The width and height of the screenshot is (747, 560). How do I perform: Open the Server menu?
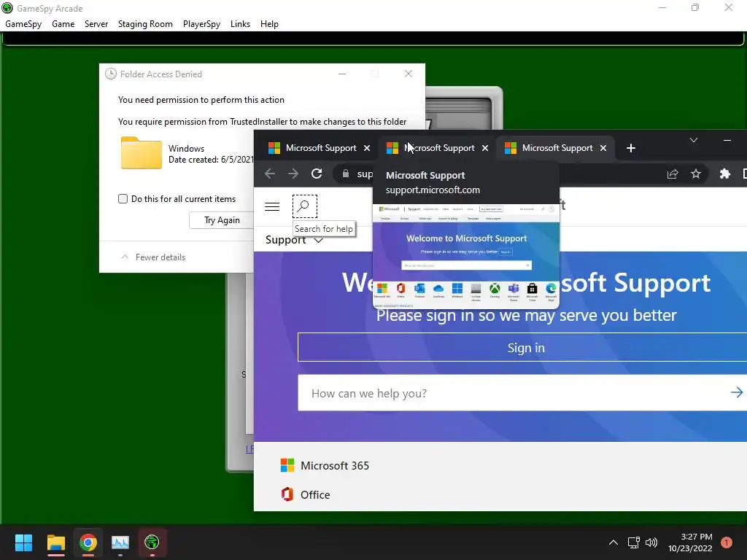click(96, 24)
